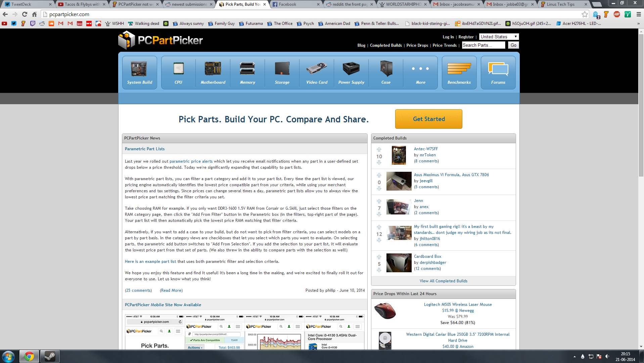This screenshot has height=363, width=644.
Task: Expand the bookmarks bar overflow chevron
Action: 638,24
